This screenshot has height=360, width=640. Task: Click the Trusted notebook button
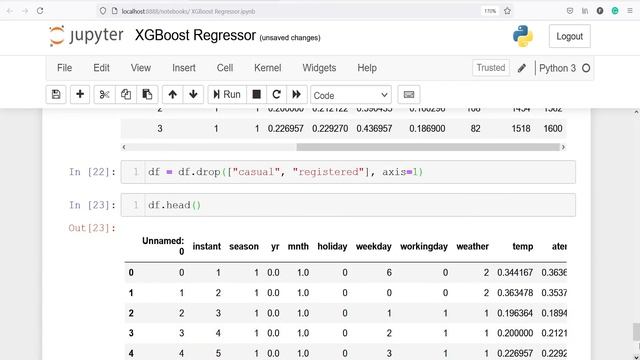(491, 68)
